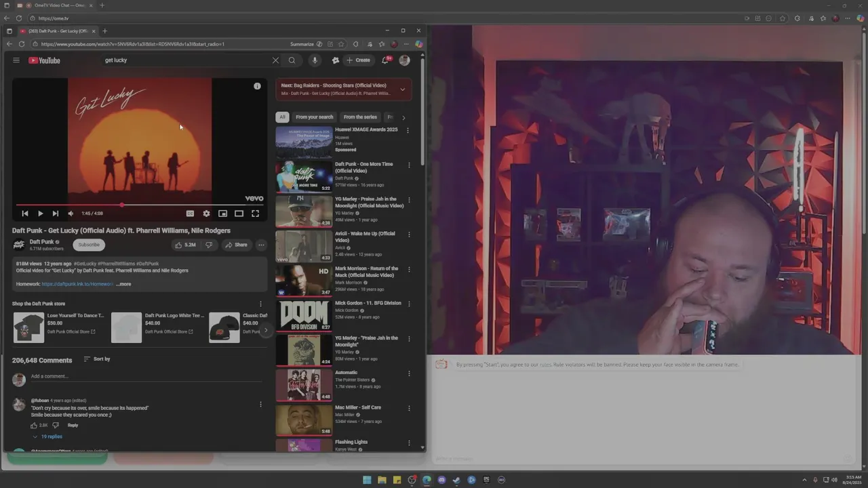This screenshot has height=488, width=868.
Task: Dislike the @fuboan comment
Action: (x=56, y=426)
